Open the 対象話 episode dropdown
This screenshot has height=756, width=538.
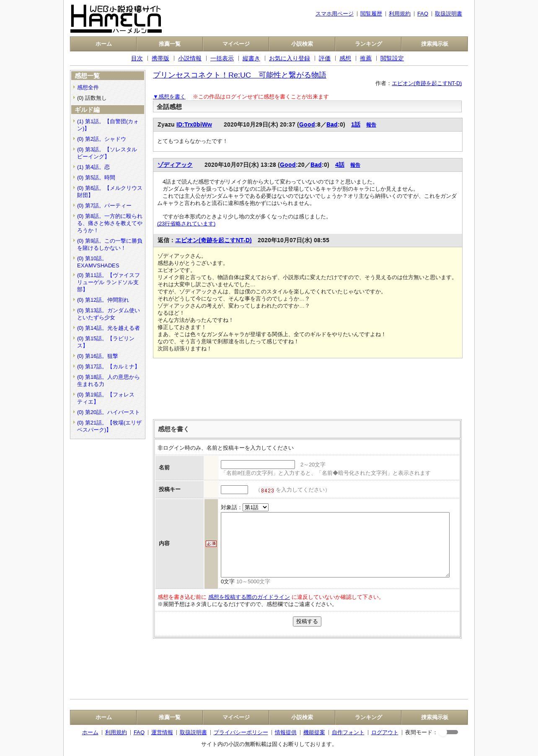[x=256, y=507]
